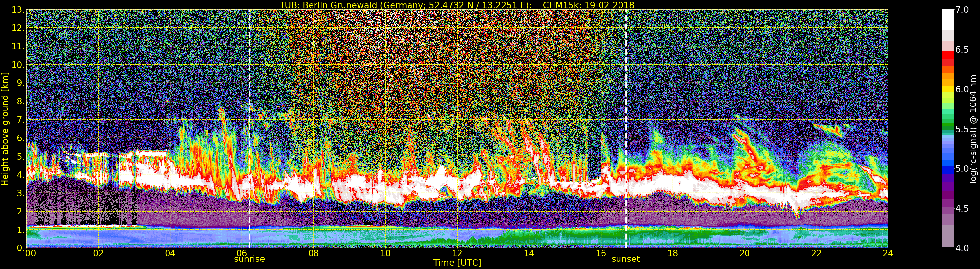Screen dimensions: 980x269
Task: Click the height axis tick '12.'
Action: pos(18,28)
